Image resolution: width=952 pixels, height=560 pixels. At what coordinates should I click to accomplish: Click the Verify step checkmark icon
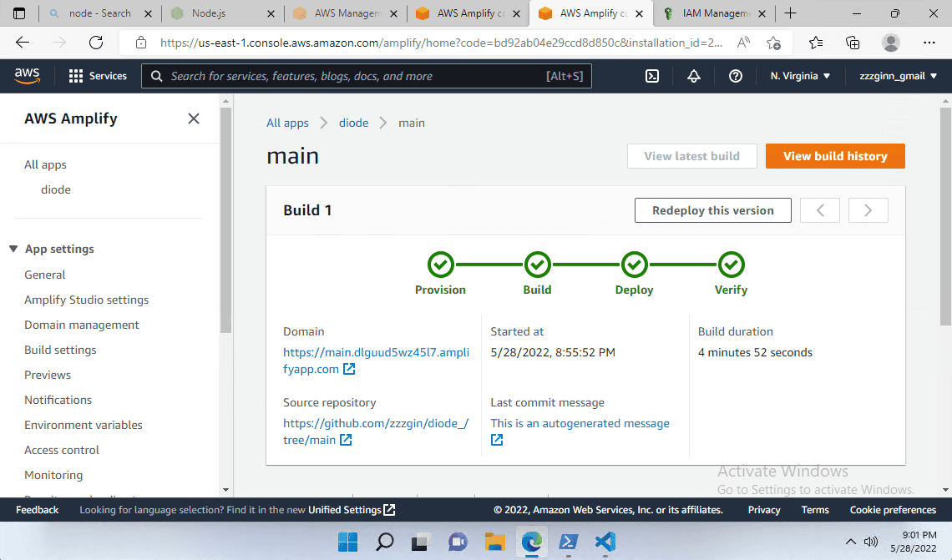(732, 265)
